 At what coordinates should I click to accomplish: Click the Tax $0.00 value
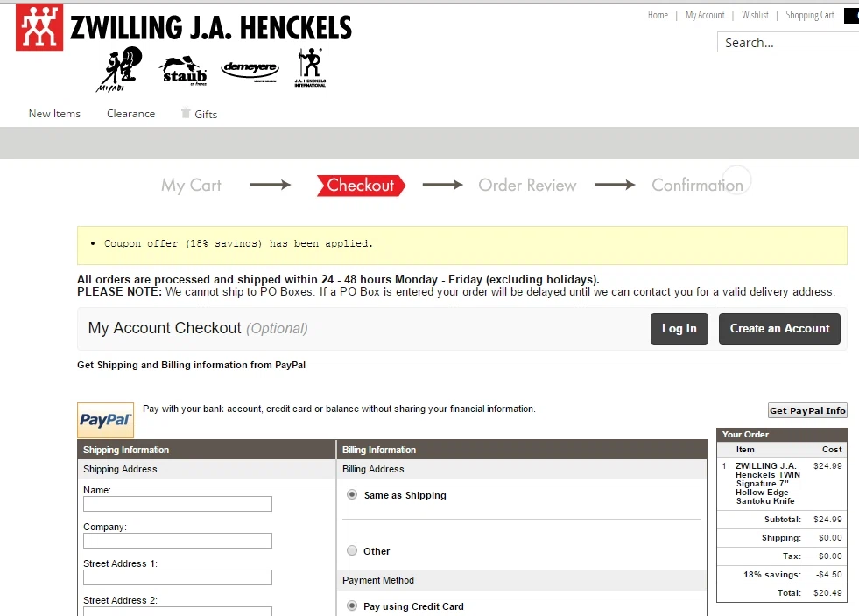tap(830, 556)
